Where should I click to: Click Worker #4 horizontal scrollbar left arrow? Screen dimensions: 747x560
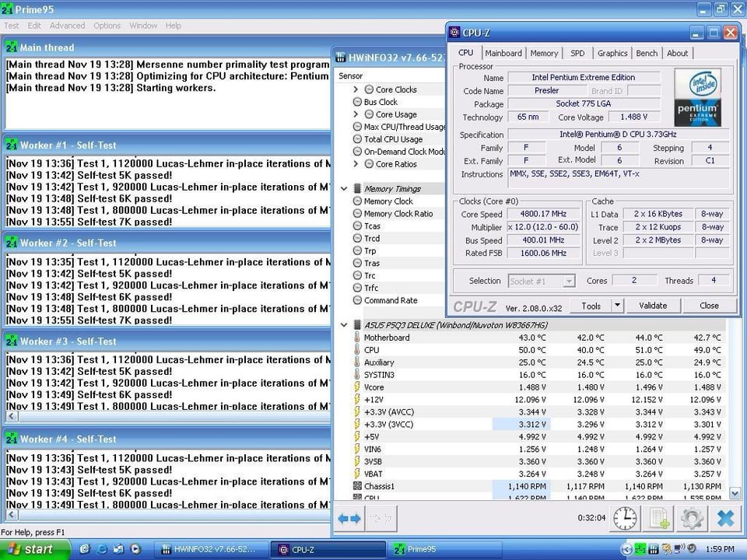pyautogui.click(x=12, y=514)
